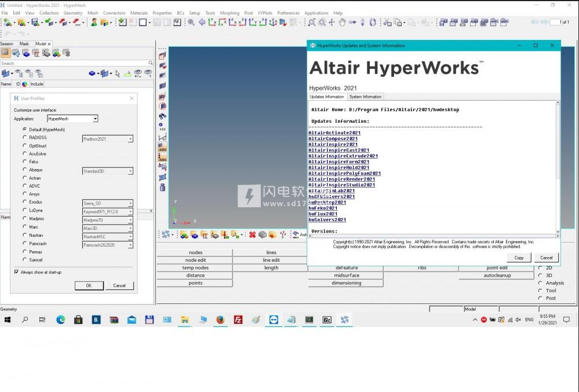Click the circular rotate arrows icon

click(373, 23)
